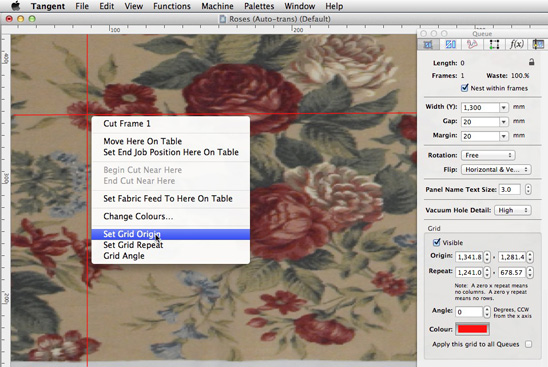Expand the Width (Y) dropdown arrow

point(503,107)
